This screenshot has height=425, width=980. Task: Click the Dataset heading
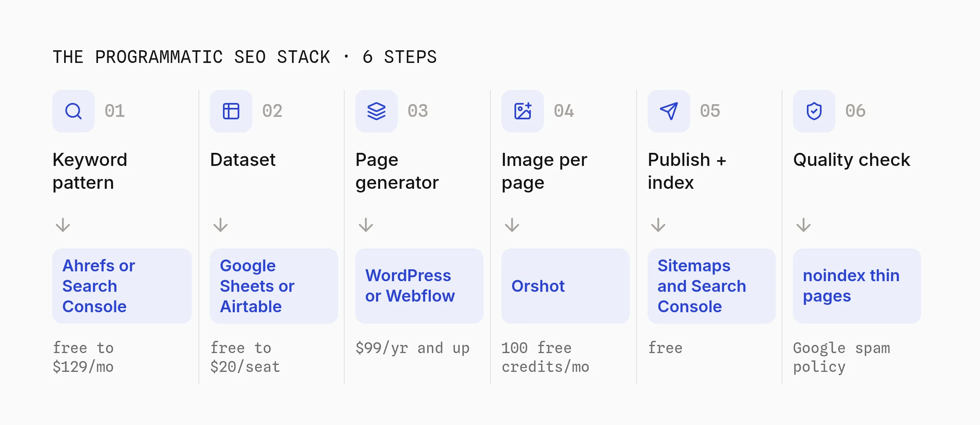click(243, 160)
